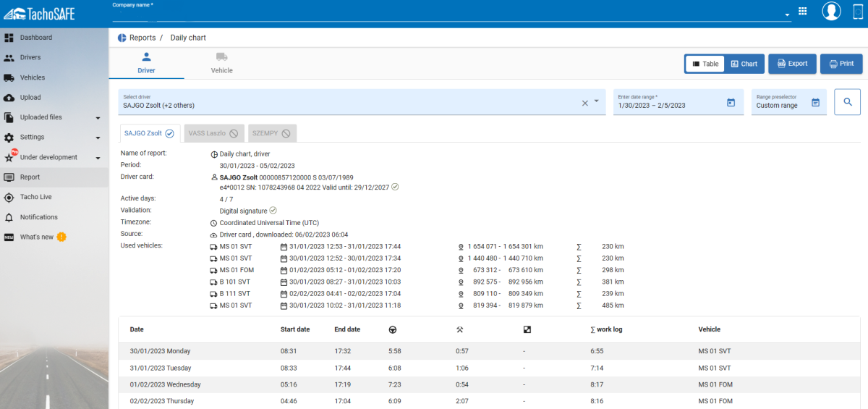868x409 pixels.
Task: Select the VASS Laszlo driver tab
Action: coord(213,133)
